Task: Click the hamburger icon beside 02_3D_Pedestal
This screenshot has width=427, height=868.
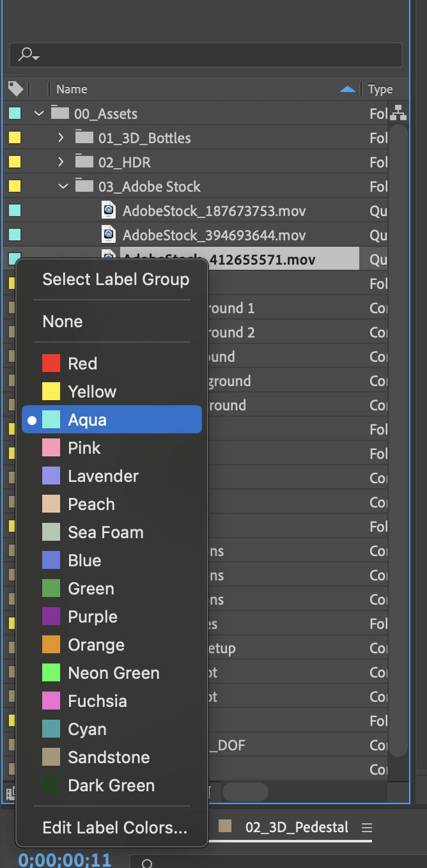Action: tap(368, 826)
